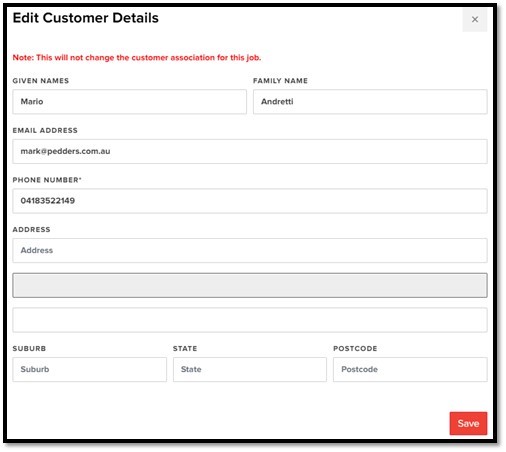Click the EMAIL ADDRESS label
The image size is (506, 452).
tap(45, 130)
